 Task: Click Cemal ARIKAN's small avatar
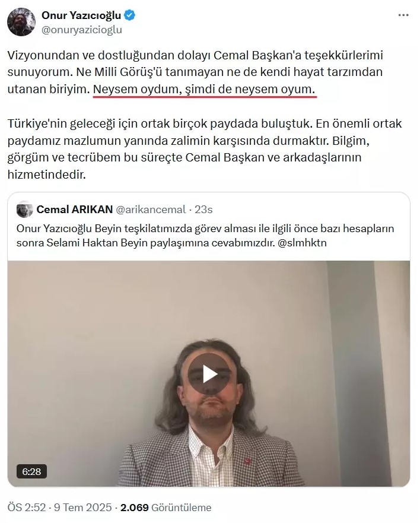pyautogui.click(x=25, y=210)
